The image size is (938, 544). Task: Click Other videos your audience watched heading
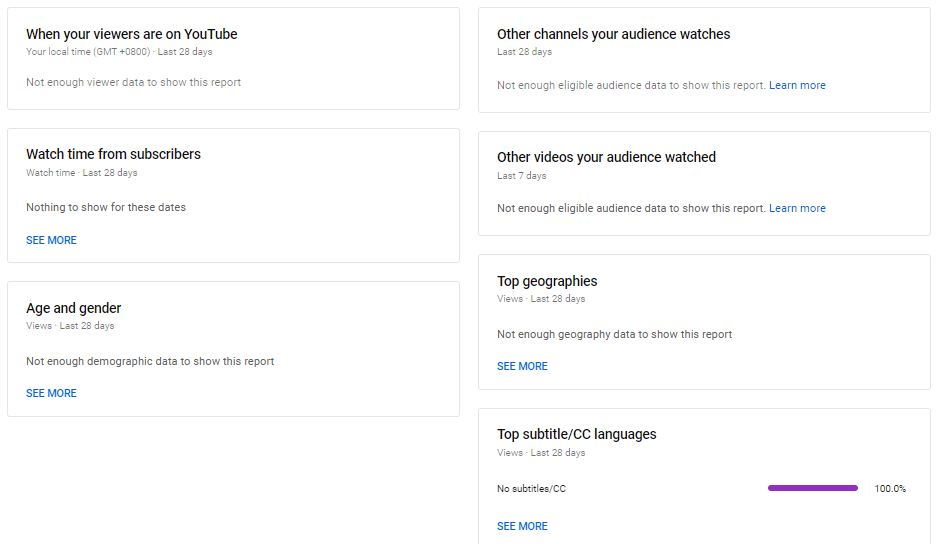coord(607,157)
